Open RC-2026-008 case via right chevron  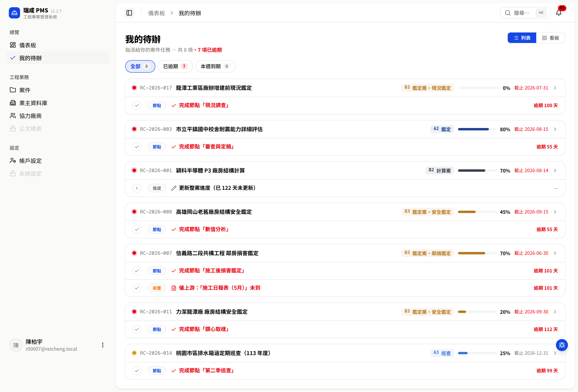point(555,212)
